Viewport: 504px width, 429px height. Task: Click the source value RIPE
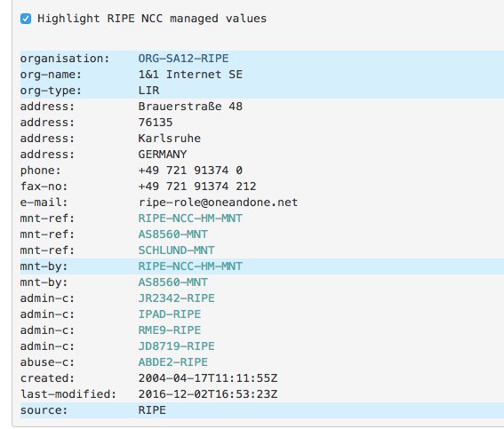pyautogui.click(x=152, y=410)
